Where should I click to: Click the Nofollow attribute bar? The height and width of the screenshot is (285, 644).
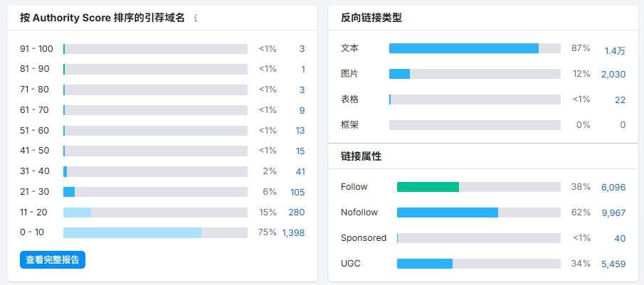coord(478,213)
